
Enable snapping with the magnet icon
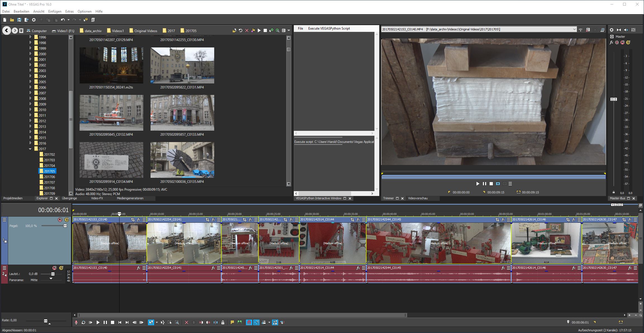coord(249,322)
